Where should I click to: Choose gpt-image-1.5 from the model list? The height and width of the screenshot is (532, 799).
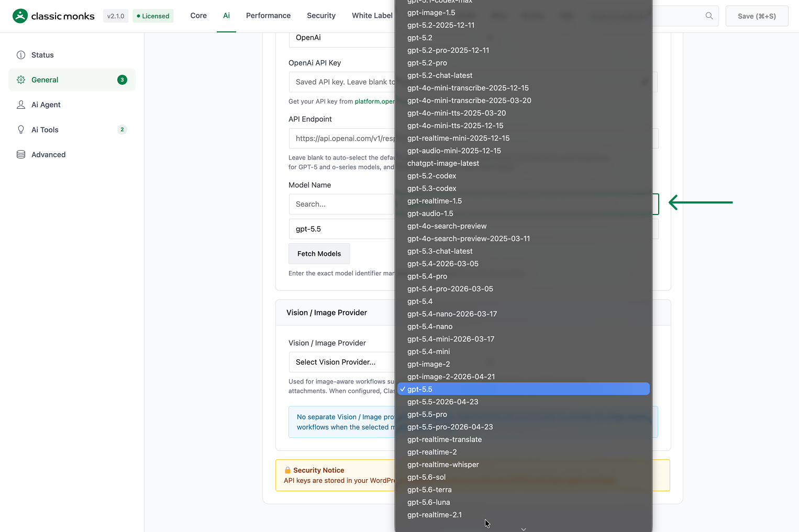click(x=524, y=13)
